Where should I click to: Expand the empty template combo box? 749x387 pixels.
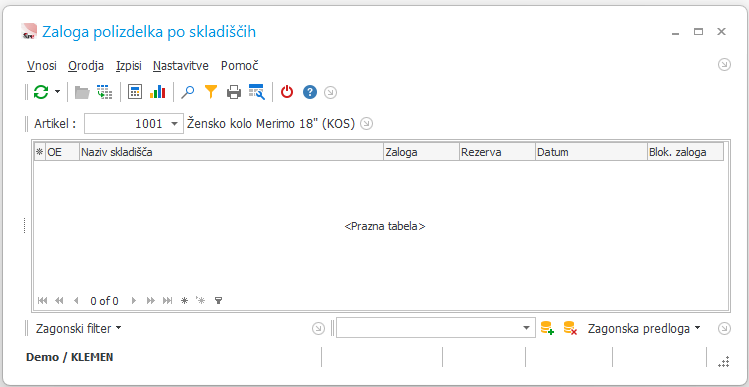[526, 328]
